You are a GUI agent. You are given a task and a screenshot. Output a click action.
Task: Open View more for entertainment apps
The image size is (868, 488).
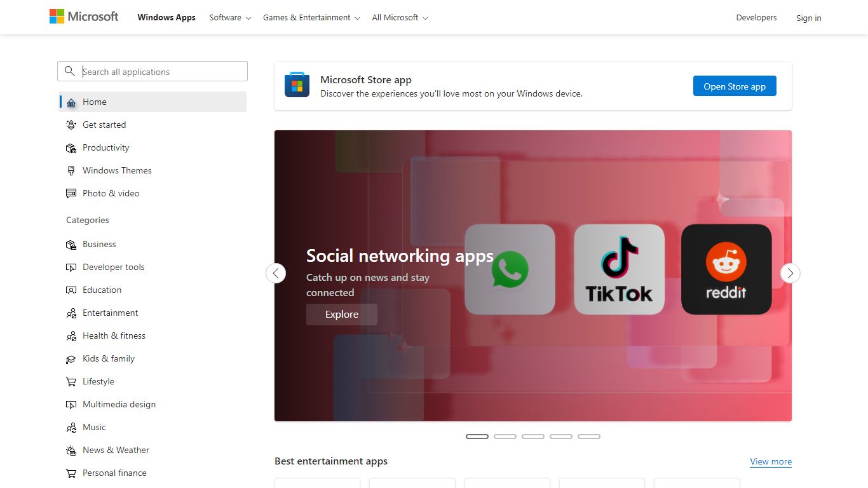pos(771,462)
